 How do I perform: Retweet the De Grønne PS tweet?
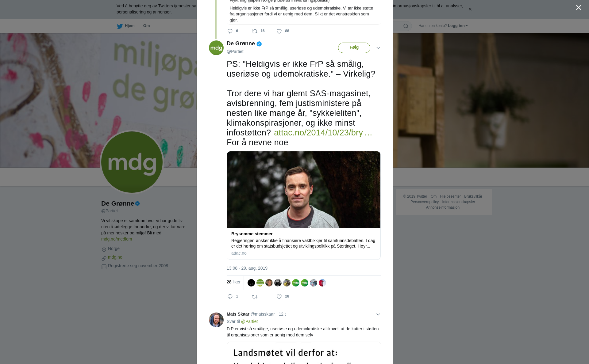[255, 297]
